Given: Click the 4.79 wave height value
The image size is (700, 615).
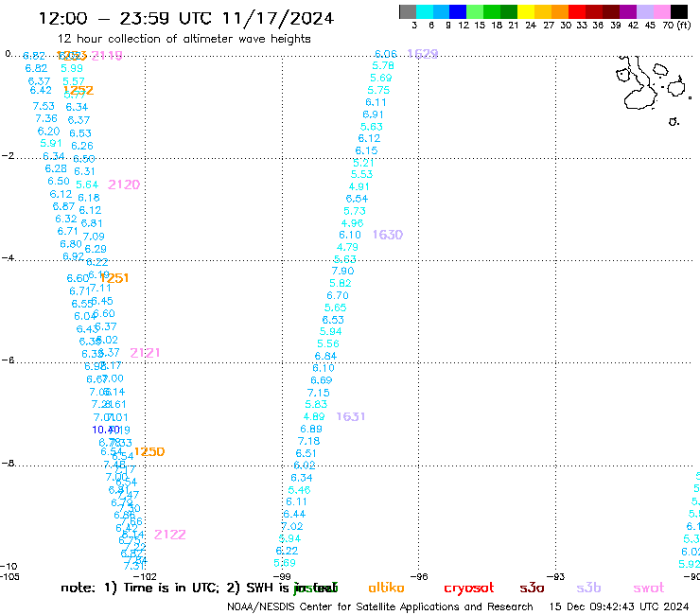Looking at the screenshot, I should [347, 248].
